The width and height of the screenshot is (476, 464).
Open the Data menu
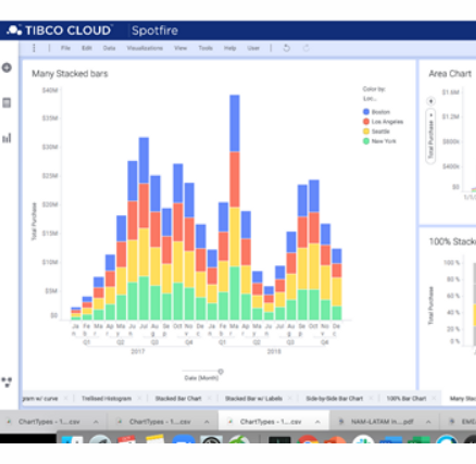tap(109, 48)
